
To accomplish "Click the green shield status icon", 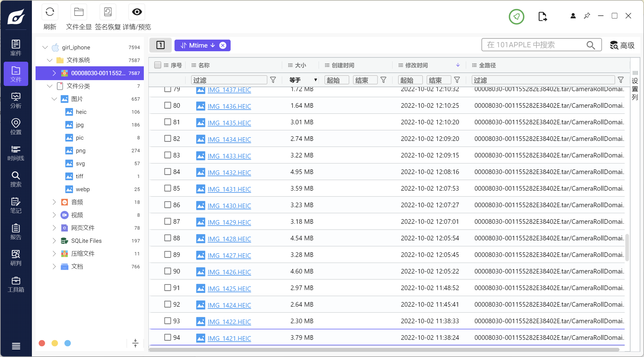I will point(516,17).
